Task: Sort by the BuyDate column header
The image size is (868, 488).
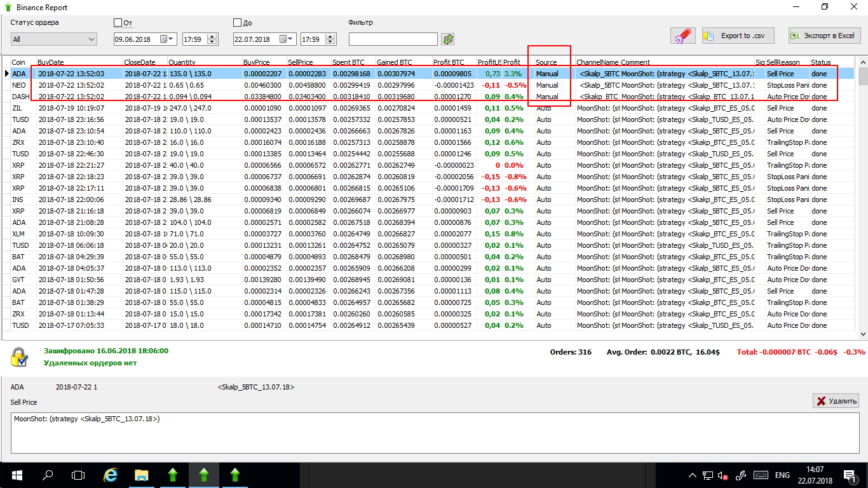Action: click(x=79, y=62)
